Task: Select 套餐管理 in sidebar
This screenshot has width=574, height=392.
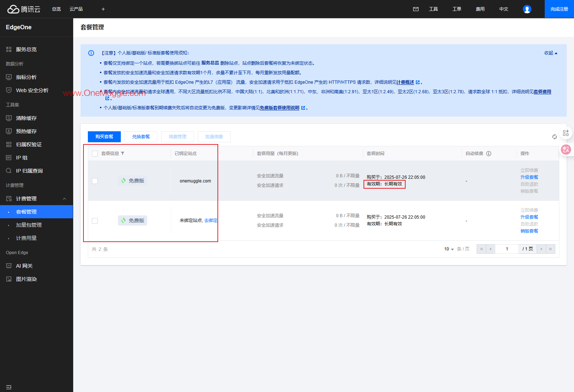Action: click(x=37, y=212)
